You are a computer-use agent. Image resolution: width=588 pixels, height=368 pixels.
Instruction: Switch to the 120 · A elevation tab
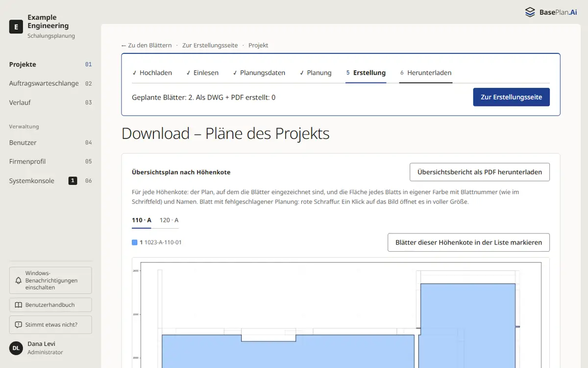[x=169, y=220]
